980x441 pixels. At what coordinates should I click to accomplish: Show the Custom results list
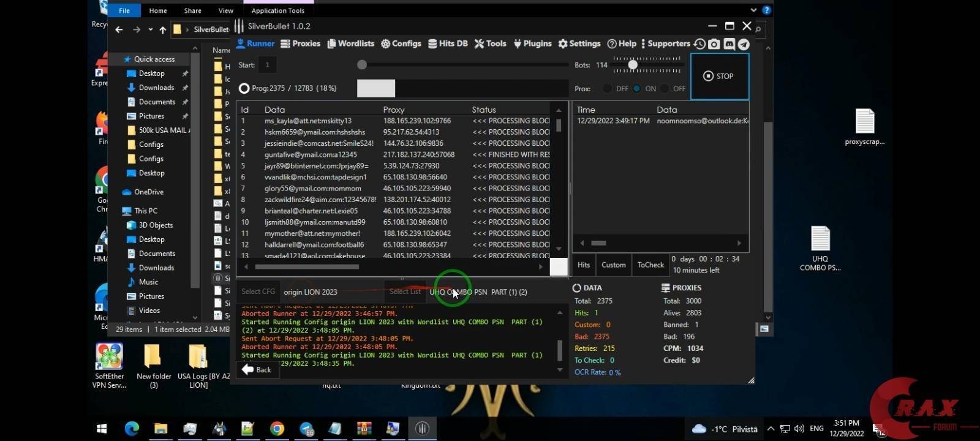614,265
